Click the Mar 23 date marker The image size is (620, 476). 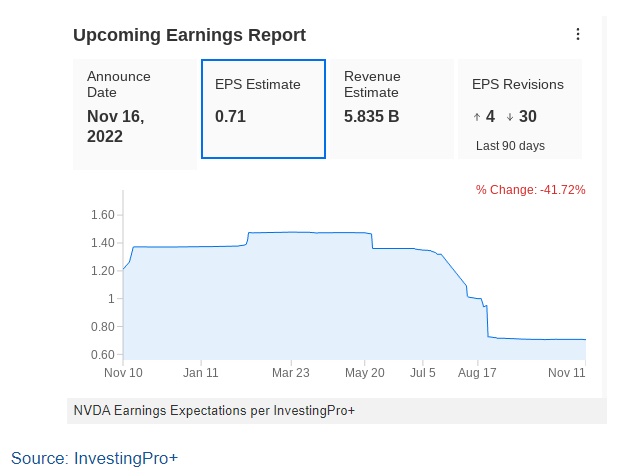click(290, 372)
